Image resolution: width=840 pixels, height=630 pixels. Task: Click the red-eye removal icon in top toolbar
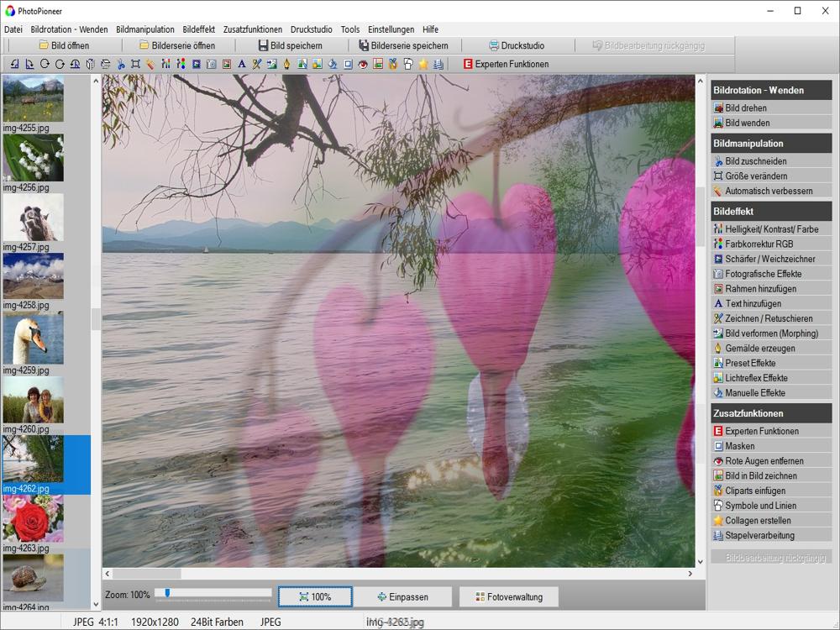pos(363,64)
